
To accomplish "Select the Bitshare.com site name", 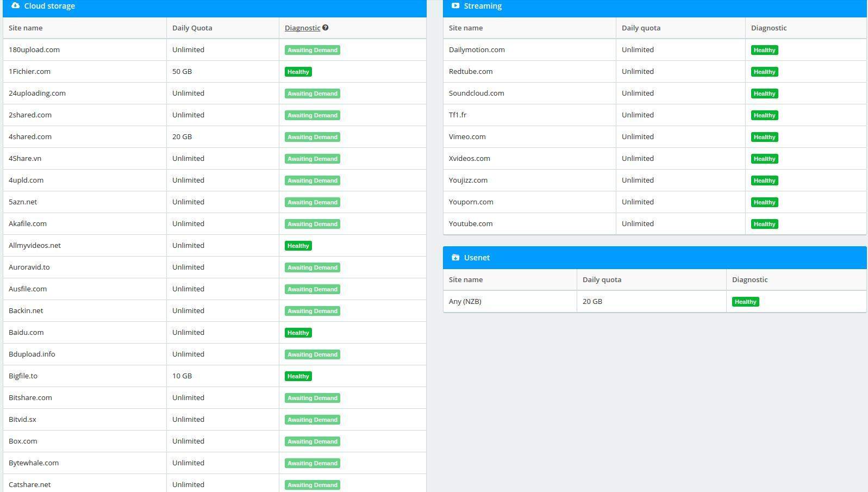I will [30, 397].
